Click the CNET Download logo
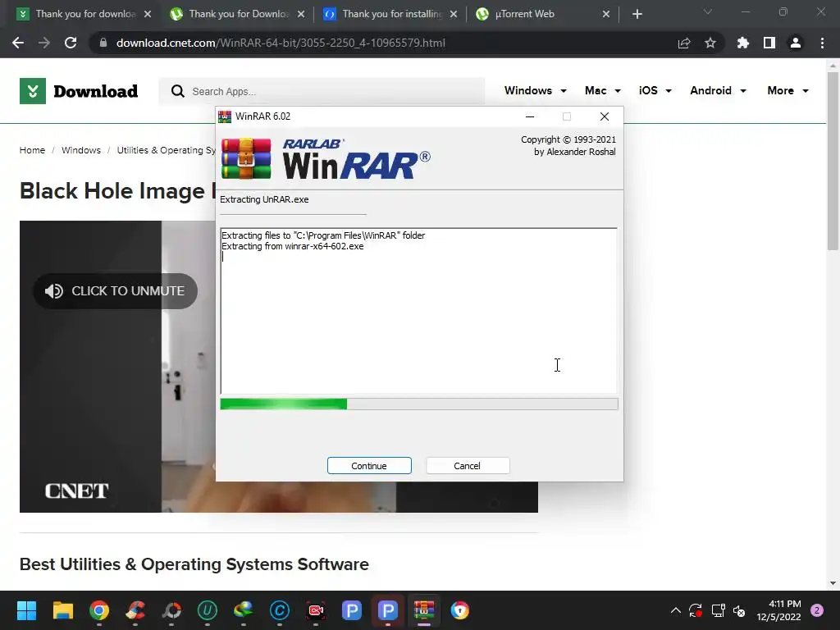Screen dimensions: 840x630 (x=79, y=91)
